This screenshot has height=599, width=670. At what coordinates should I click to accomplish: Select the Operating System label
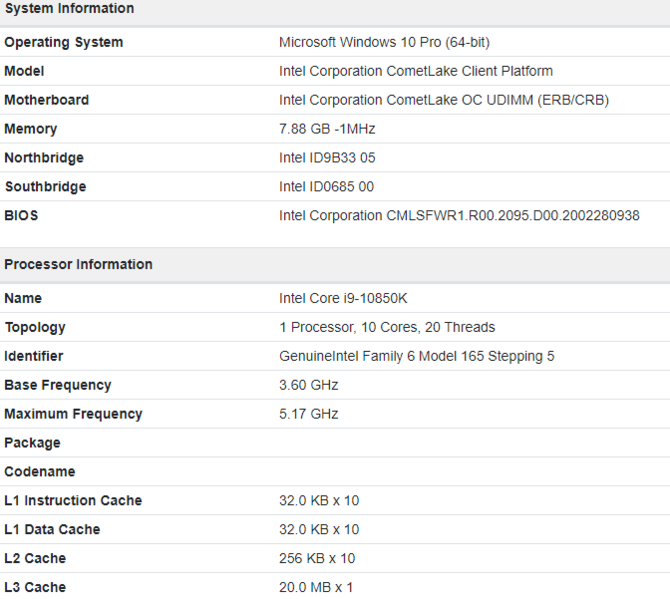coord(64,42)
